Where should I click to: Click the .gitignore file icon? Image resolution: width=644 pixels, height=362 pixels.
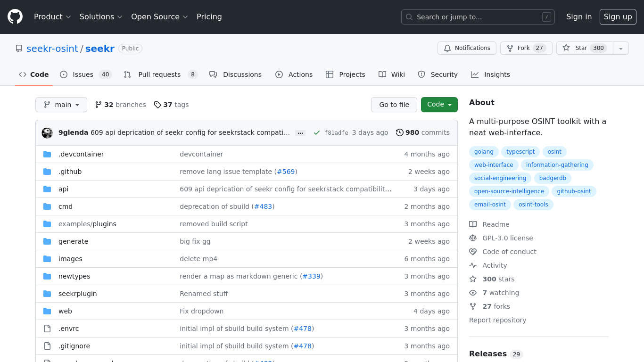click(47, 346)
